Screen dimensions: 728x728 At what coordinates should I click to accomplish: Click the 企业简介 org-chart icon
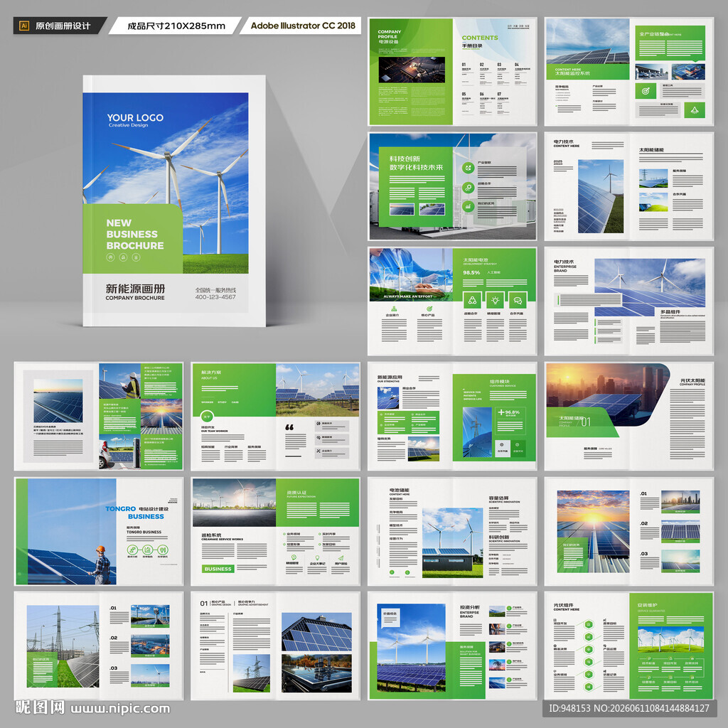(x=394, y=309)
